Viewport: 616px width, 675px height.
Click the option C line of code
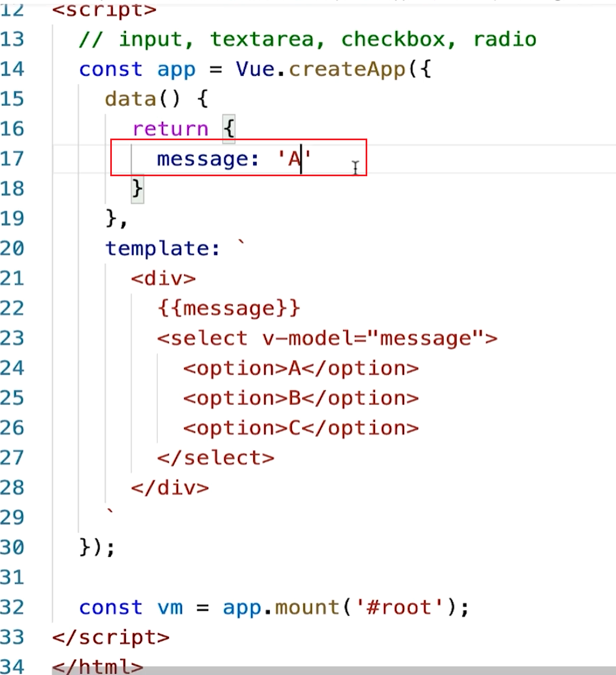click(301, 428)
